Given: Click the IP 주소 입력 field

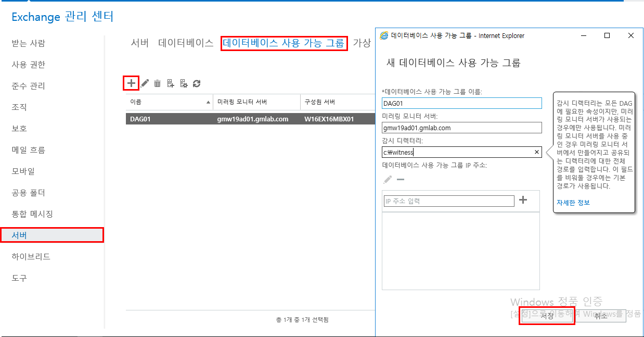Looking at the screenshot, I should [x=449, y=201].
